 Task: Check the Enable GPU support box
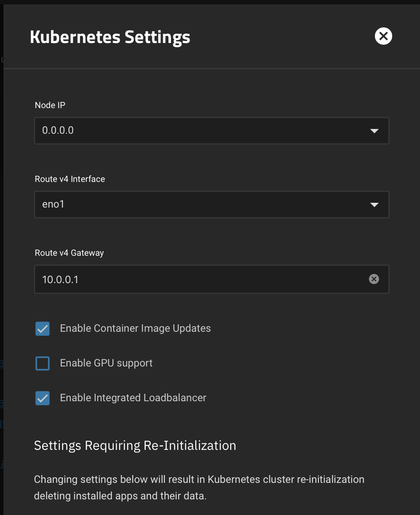(x=43, y=363)
